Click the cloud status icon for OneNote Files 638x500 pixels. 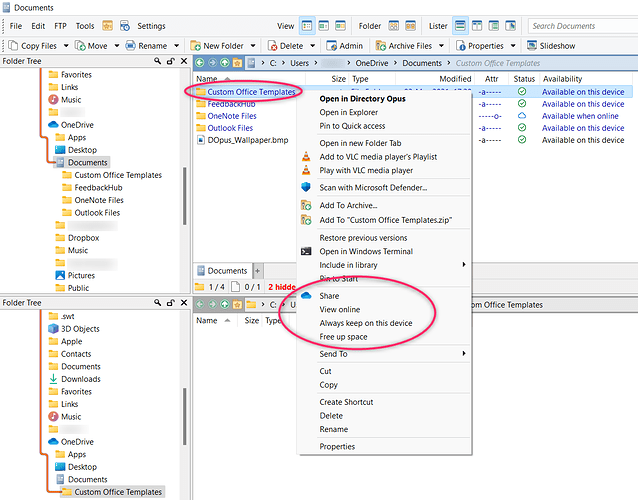[522, 116]
